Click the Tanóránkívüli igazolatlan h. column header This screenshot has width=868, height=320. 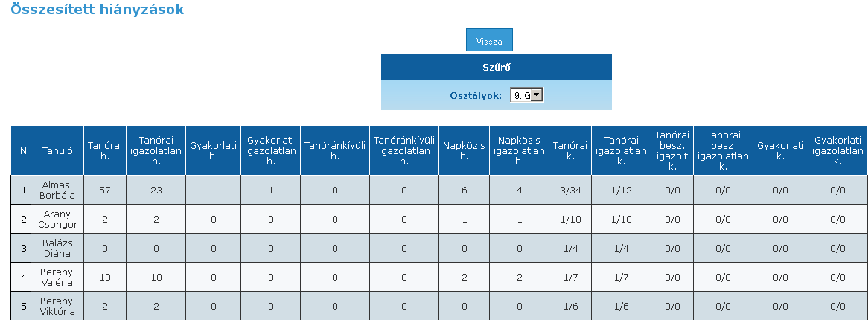tap(404, 150)
